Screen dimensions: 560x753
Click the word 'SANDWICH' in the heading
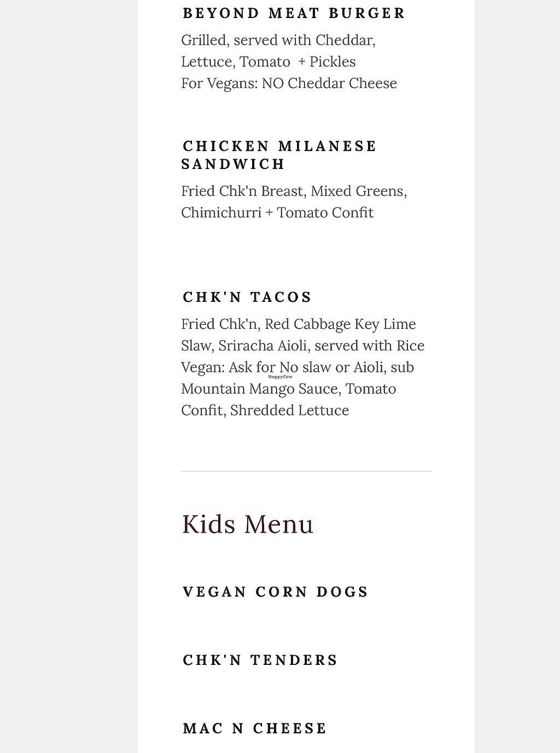(233, 164)
